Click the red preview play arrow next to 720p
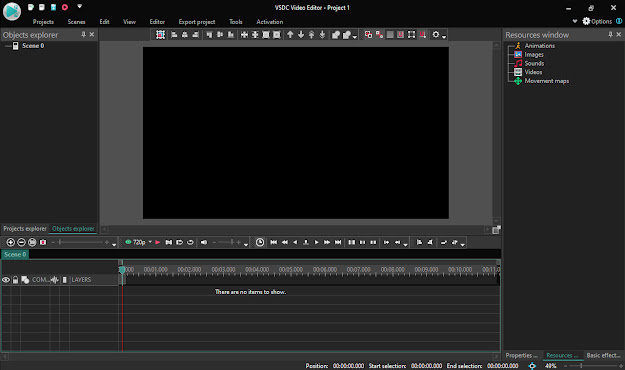Screen dimensions: 625x370 pos(158,242)
